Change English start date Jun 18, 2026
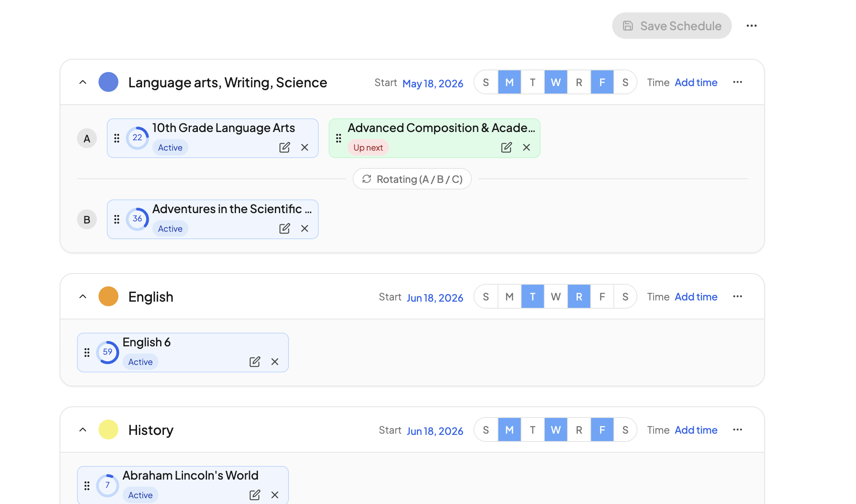Screen dimensions: 856x504 (x=435, y=298)
